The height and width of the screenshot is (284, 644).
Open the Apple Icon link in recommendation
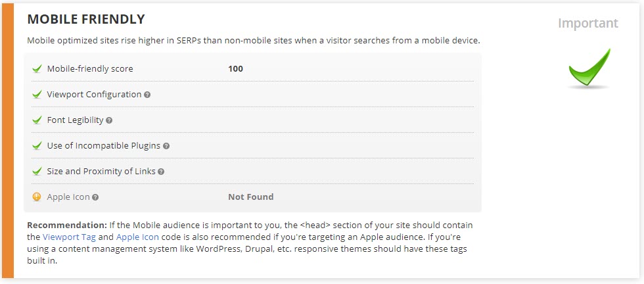click(x=137, y=237)
